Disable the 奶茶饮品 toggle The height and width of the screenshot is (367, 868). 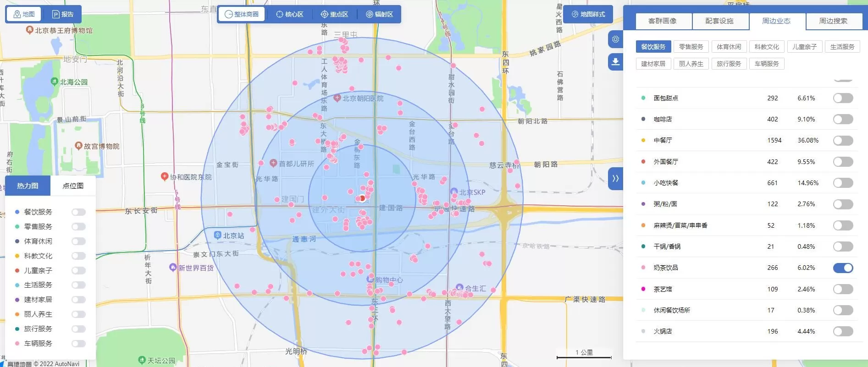[843, 268]
